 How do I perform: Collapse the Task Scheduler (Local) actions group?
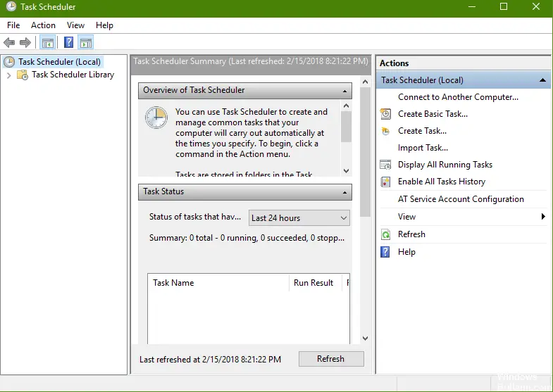(x=542, y=80)
